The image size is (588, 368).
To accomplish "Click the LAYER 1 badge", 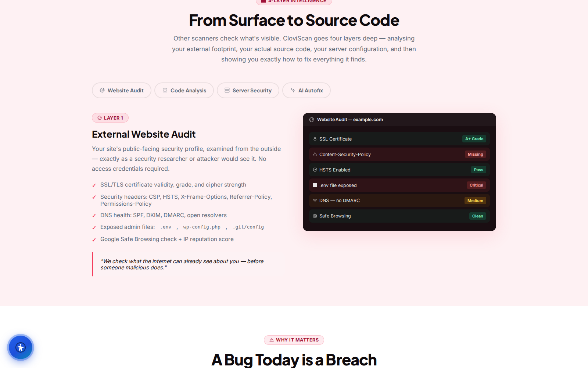I will (110, 118).
